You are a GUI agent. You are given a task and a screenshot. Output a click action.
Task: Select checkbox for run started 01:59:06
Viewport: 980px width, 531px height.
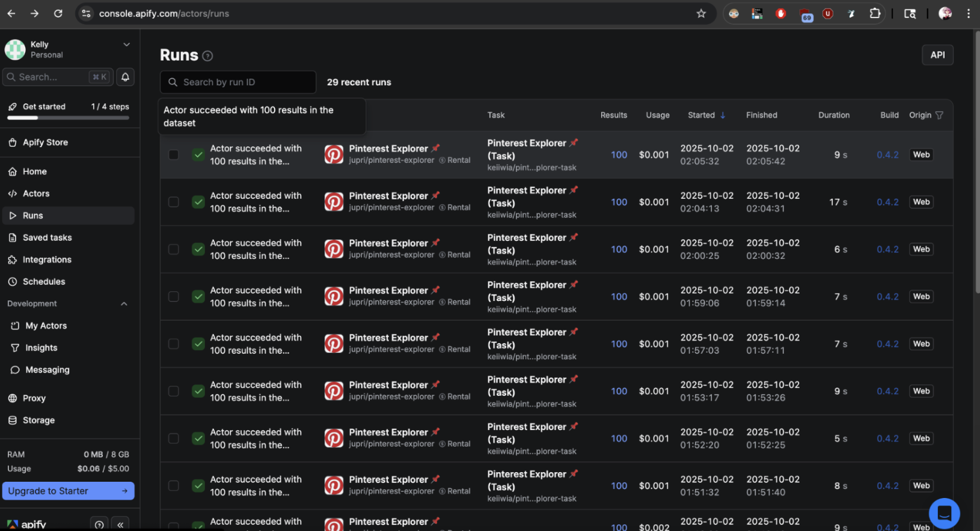pyautogui.click(x=173, y=297)
